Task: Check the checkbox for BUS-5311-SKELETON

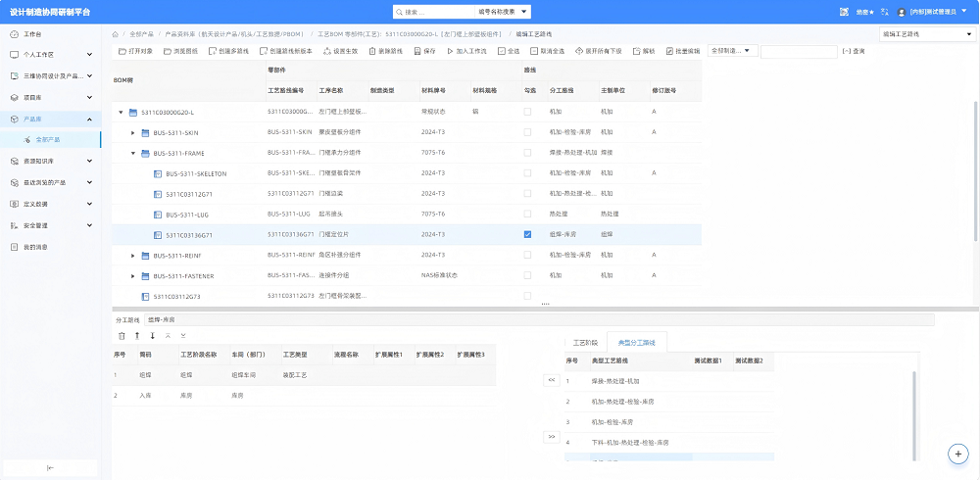Action: (x=527, y=173)
